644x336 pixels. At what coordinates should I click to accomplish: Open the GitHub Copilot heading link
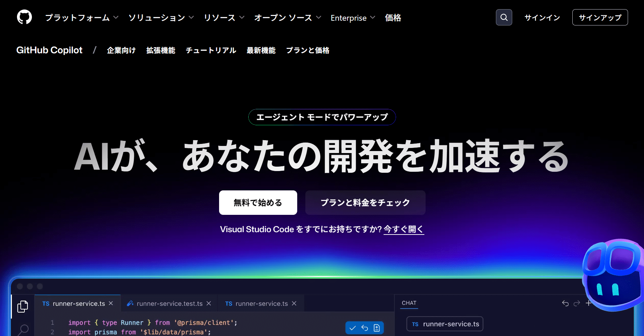pos(49,50)
